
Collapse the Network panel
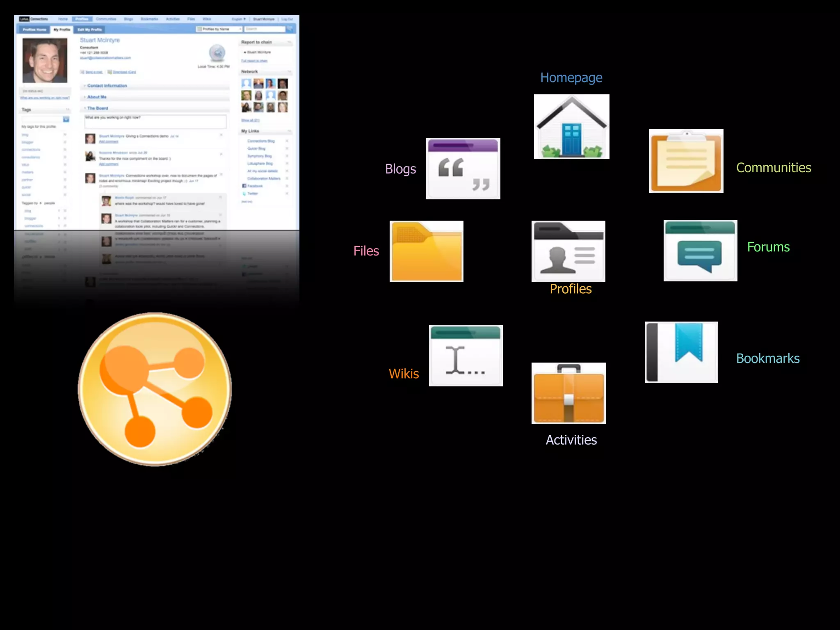pos(289,71)
